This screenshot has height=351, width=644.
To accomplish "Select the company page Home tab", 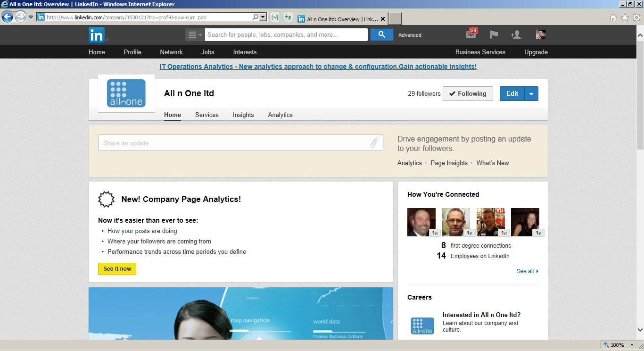I will [x=173, y=115].
